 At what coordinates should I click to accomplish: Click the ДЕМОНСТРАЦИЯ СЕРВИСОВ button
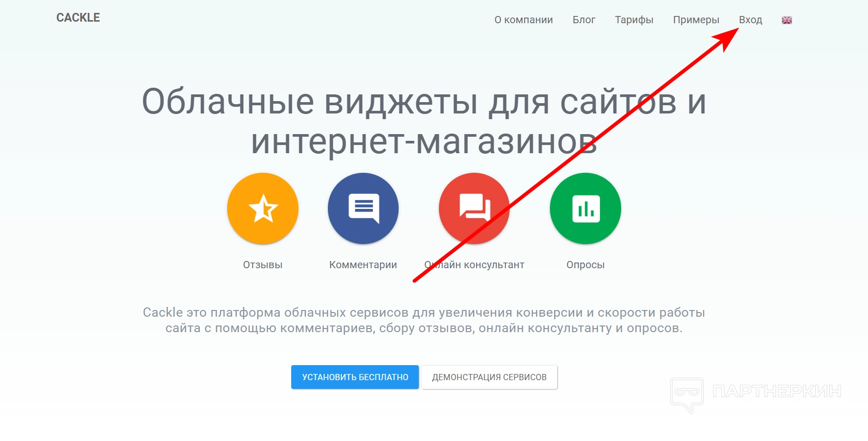490,377
